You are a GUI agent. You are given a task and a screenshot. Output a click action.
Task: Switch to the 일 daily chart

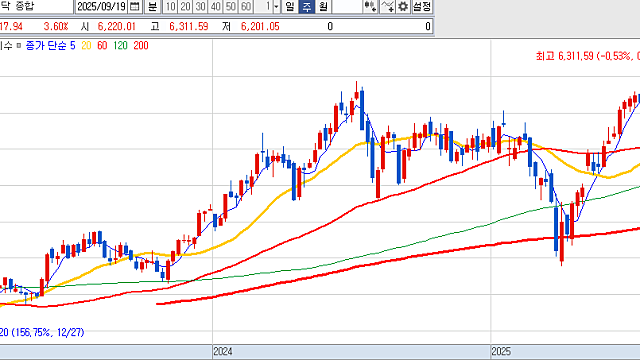(x=290, y=6)
